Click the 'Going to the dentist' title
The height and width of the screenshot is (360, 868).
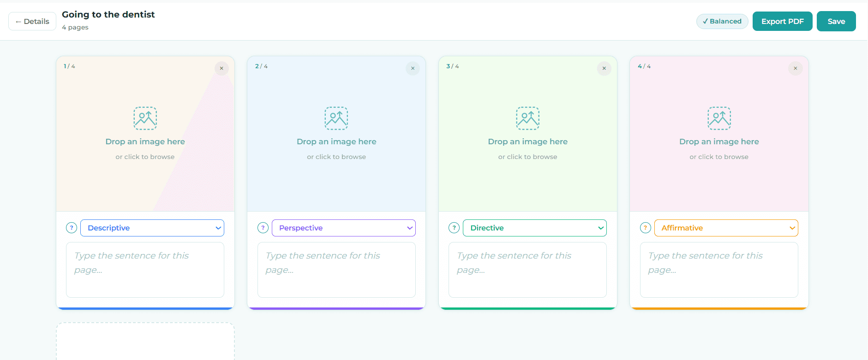pyautogui.click(x=108, y=14)
